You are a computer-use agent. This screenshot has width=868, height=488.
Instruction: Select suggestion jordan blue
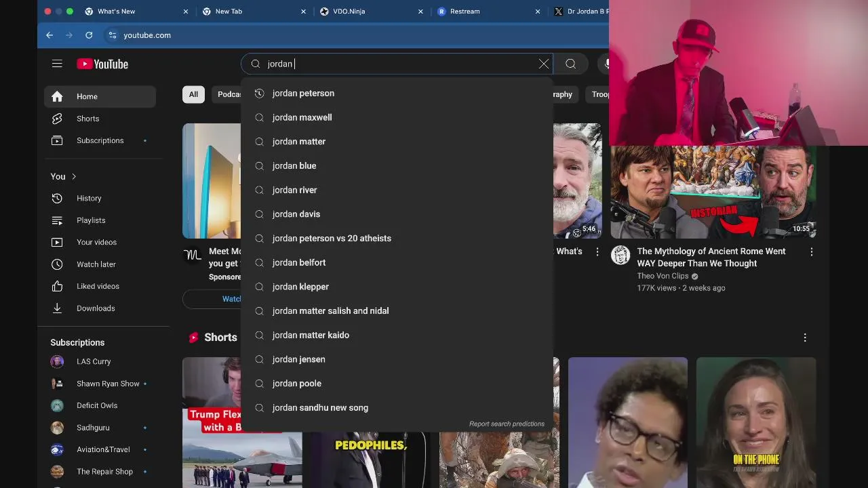[397, 166]
